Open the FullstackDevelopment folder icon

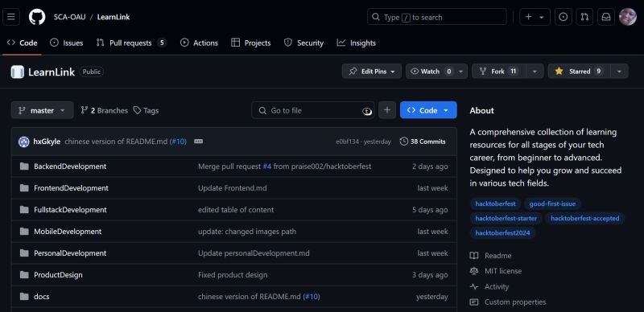click(x=24, y=210)
